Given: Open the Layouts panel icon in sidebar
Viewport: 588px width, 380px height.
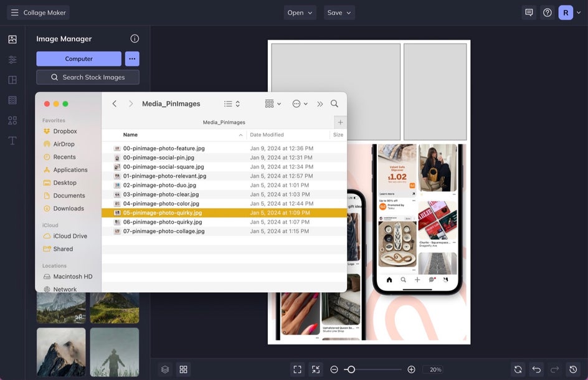Looking at the screenshot, I should click(12, 80).
